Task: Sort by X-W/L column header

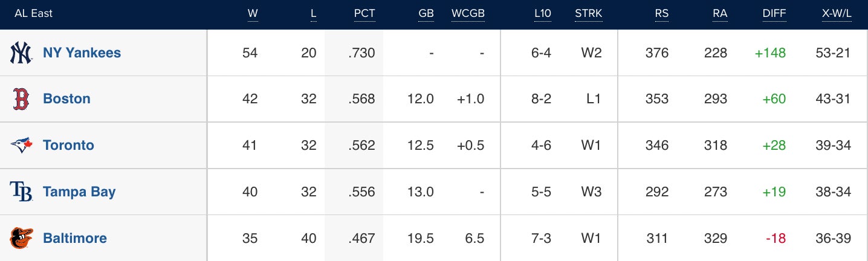Action: [x=837, y=13]
